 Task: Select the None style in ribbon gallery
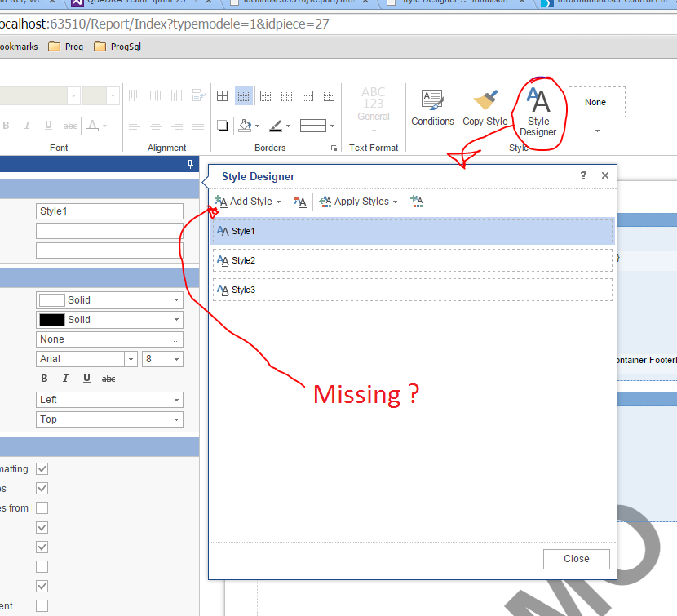point(596,102)
